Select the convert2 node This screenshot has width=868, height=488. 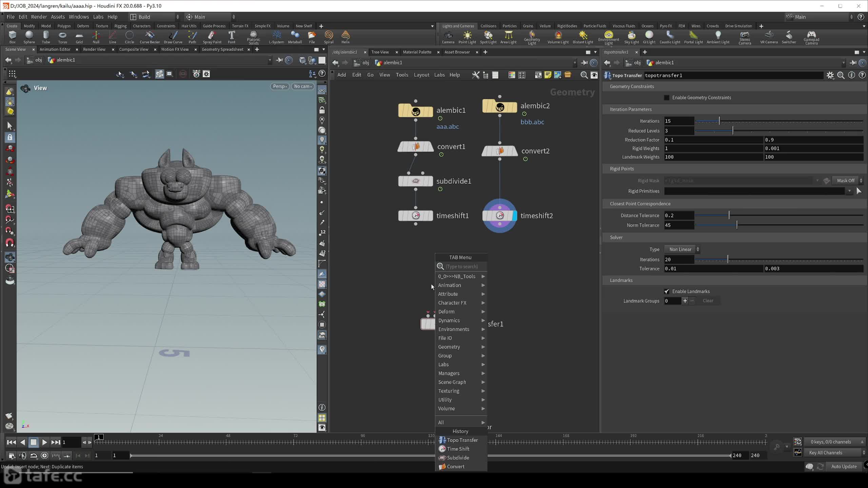[499, 151]
